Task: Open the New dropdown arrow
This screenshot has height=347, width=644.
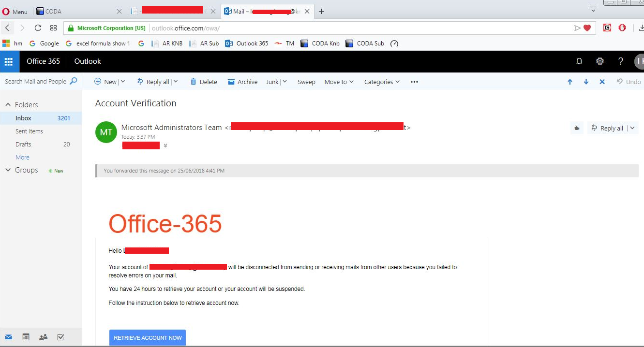Action: [x=123, y=82]
